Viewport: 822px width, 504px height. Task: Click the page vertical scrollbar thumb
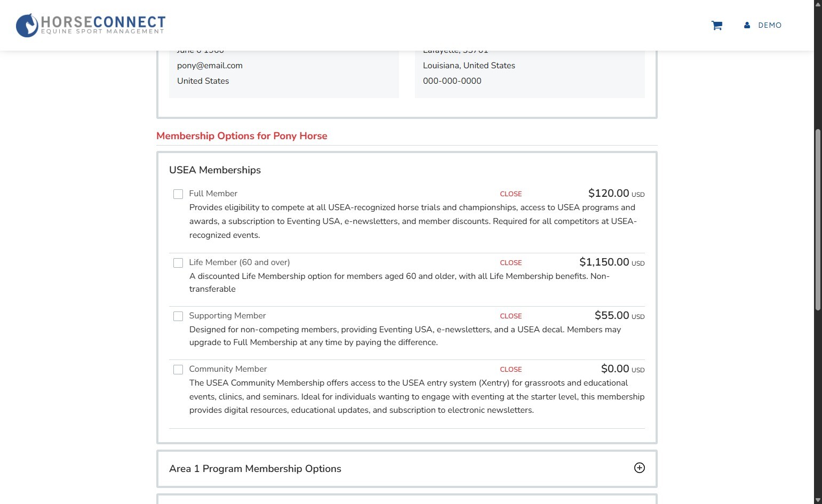coord(818,219)
